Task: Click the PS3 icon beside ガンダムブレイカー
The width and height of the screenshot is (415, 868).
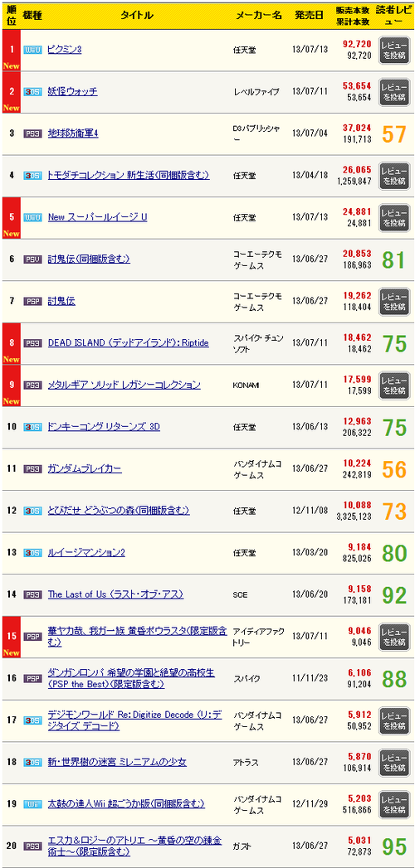Action: pos(32,469)
